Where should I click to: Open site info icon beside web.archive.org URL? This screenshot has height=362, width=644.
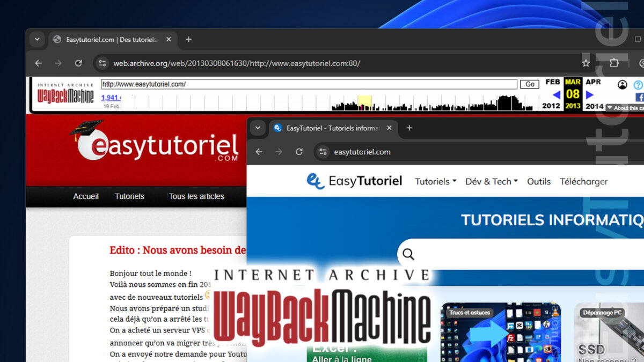pos(102,63)
